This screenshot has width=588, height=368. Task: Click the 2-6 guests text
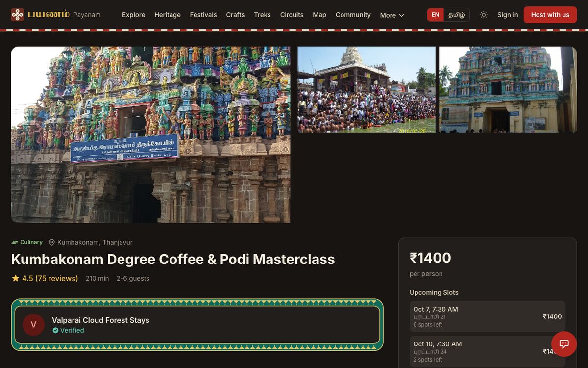click(133, 278)
